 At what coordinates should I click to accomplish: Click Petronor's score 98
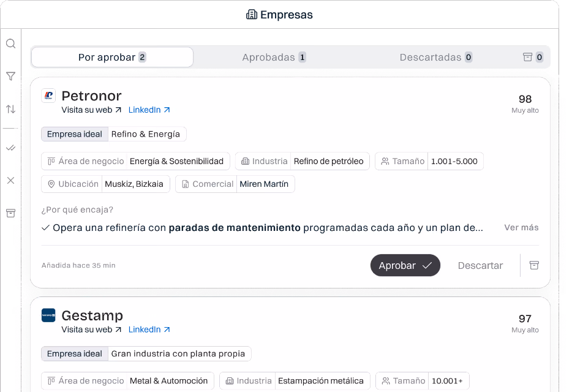pyautogui.click(x=525, y=99)
